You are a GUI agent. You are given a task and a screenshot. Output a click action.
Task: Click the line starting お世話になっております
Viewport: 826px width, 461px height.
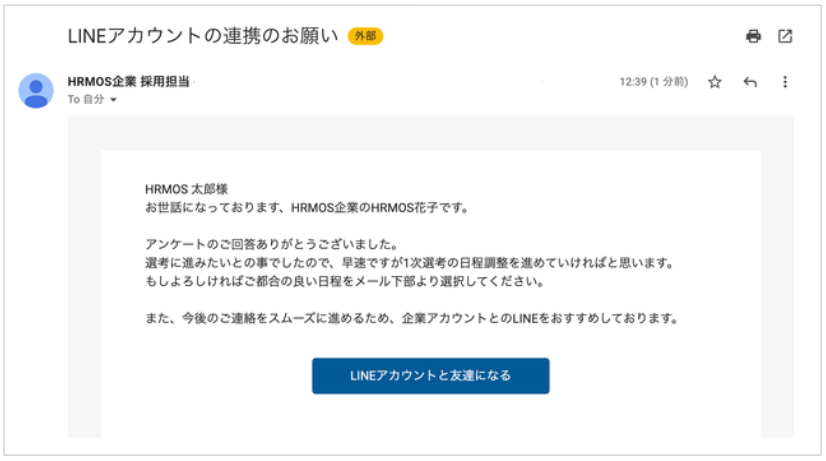pyautogui.click(x=307, y=208)
